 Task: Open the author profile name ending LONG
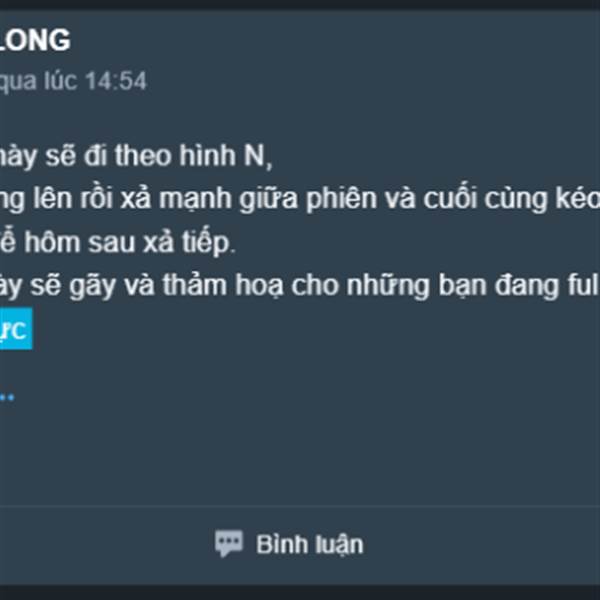[x=35, y=40]
